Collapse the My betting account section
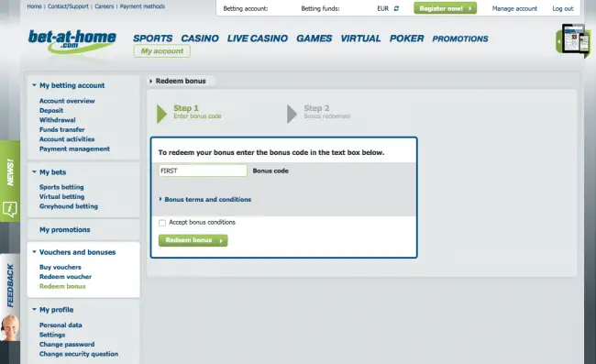Image resolution: width=596 pixels, height=364 pixels. tap(34, 85)
